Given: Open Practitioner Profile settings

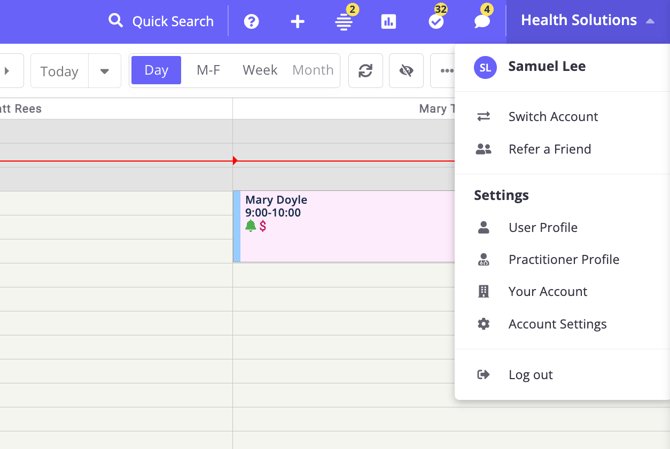Looking at the screenshot, I should [x=563, y=259].
